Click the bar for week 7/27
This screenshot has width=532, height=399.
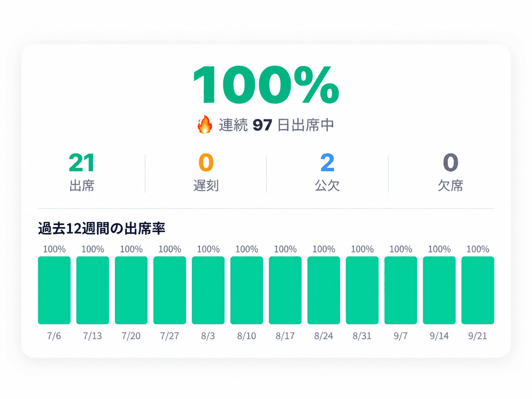coord(170,290)
